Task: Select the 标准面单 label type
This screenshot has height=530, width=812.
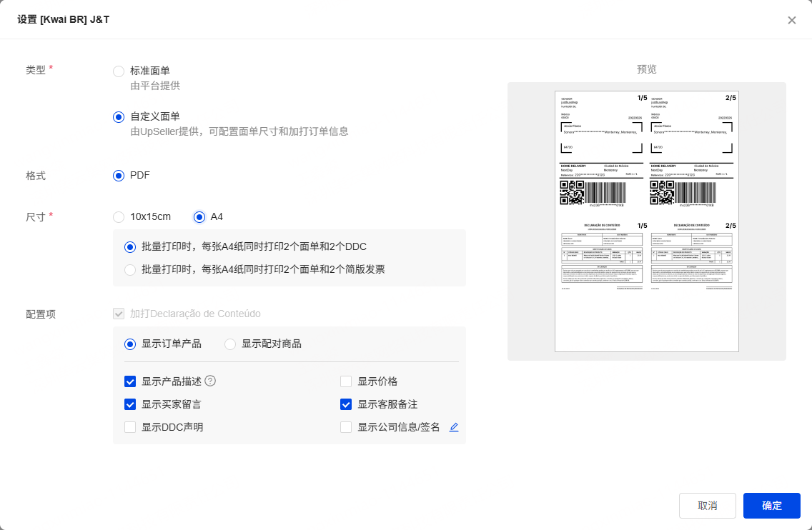Action: tap(119, 71)
